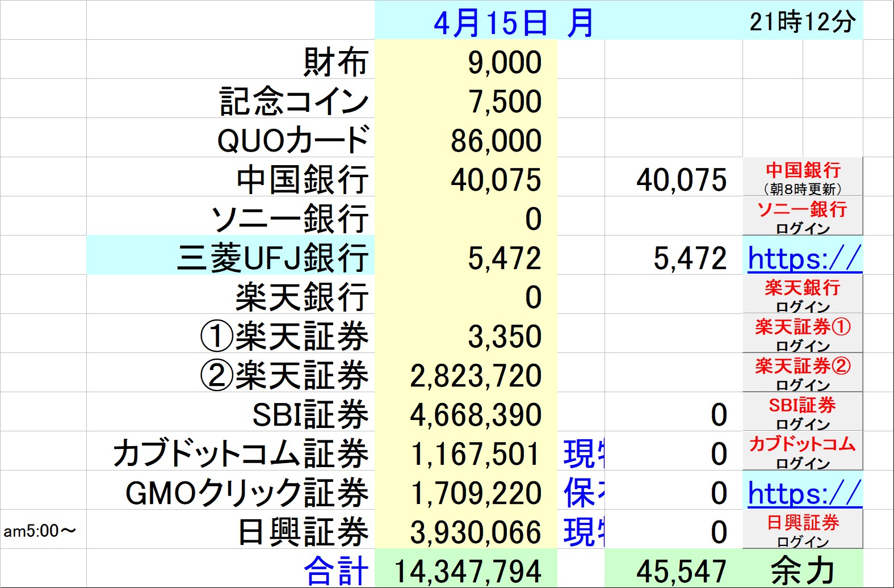Image resolution: width=894 pixels, height=588 pixels.
Task: Open the 楽天証券② ログイン button
Action: 803,373
